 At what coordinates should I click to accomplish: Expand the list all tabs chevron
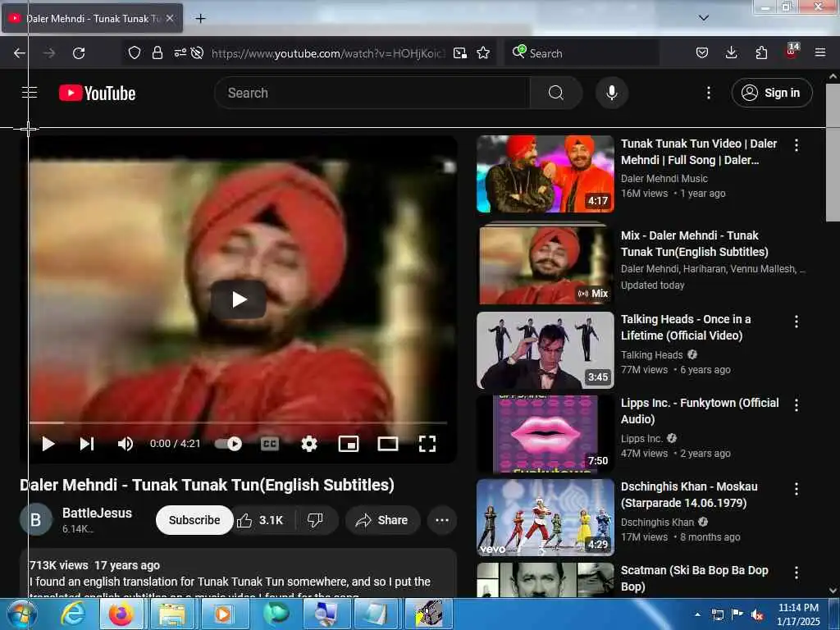[x=704, y=18]
